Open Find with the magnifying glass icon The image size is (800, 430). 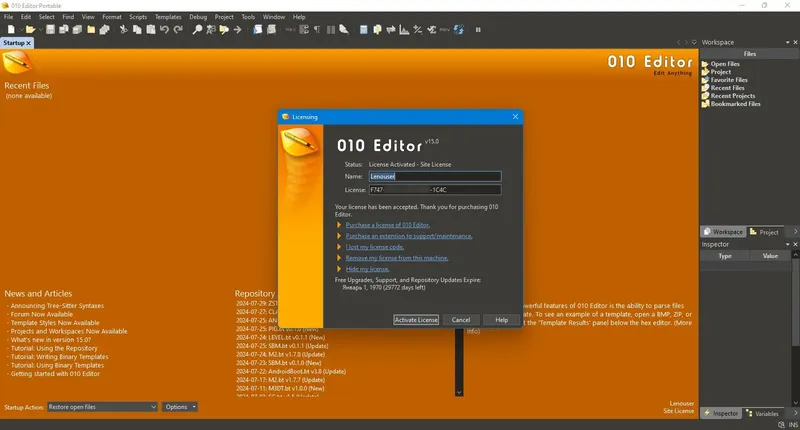197,30
